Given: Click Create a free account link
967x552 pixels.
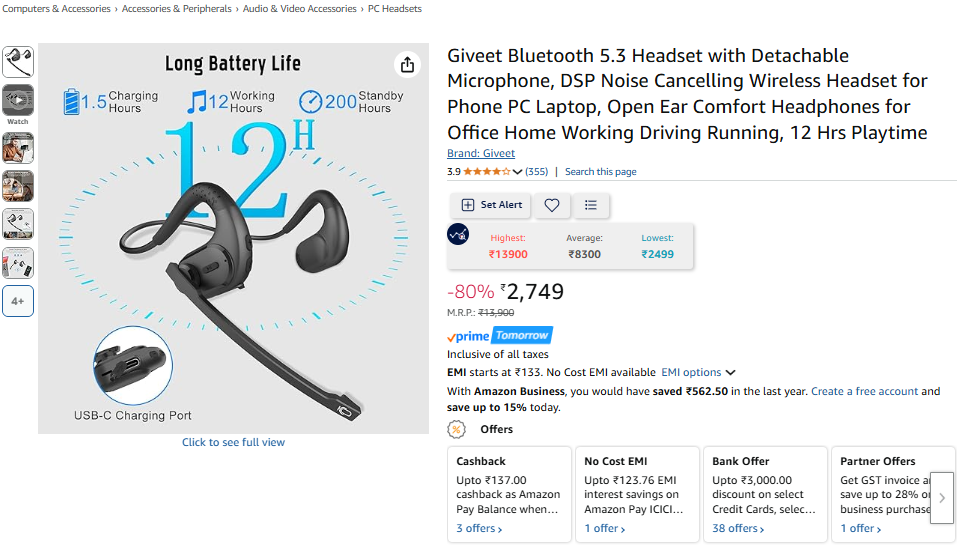Looking at the screenshot, I should (865, 392).
